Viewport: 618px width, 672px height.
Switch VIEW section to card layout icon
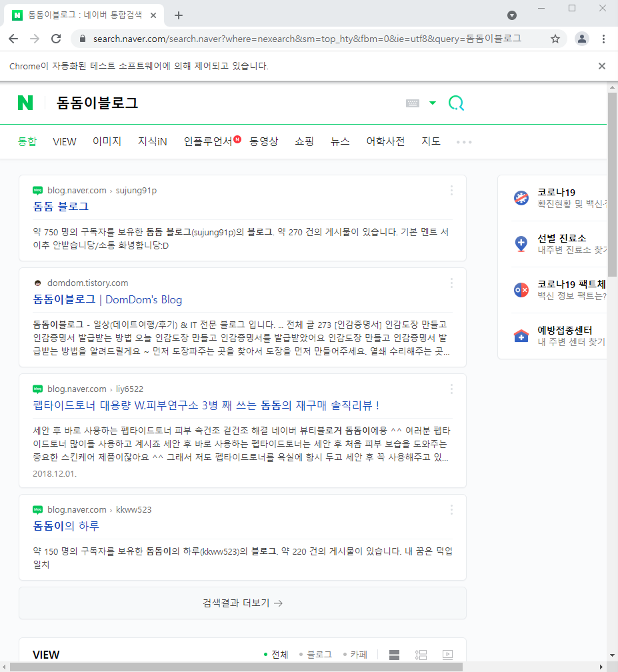point(394,655)
